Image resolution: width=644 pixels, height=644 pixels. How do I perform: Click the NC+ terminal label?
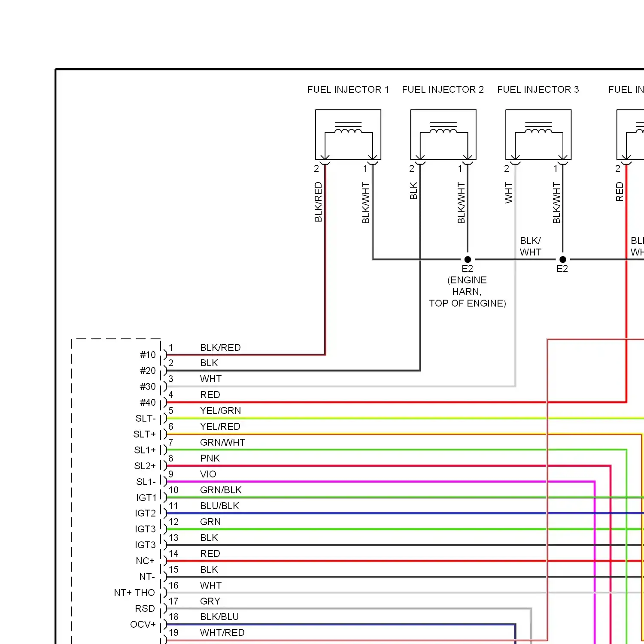[x=145, y=561]
